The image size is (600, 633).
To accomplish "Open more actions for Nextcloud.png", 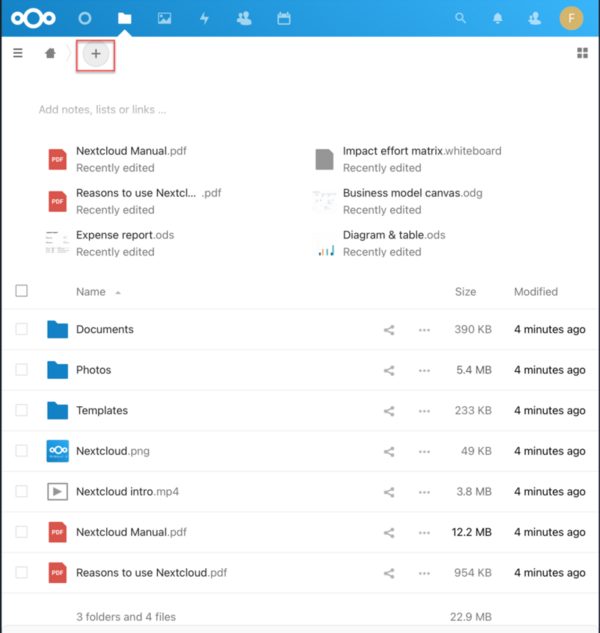I will tap(424, 451).
